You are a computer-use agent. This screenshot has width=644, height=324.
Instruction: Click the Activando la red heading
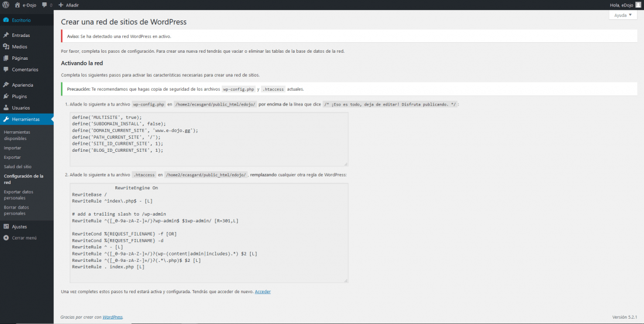pyautogui.click(x=82, y=63)
